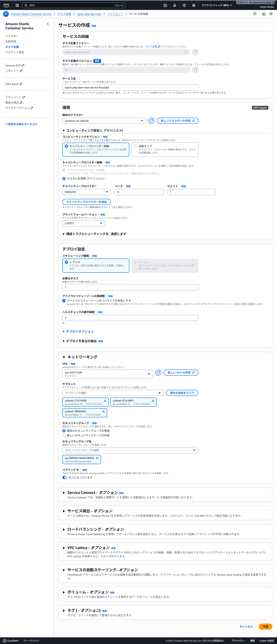Remove security group sg-09f03014efa538d56
This screenshot has width=277, height=644.
(98, 458)
